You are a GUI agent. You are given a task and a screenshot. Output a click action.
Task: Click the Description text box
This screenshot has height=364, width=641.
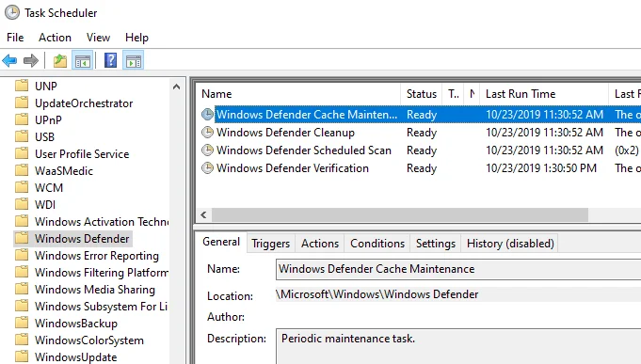click(x=458, y=346)
